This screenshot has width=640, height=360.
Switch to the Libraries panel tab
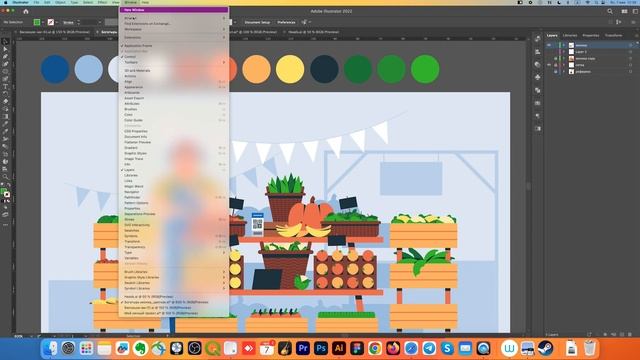(x=570, y=36)
